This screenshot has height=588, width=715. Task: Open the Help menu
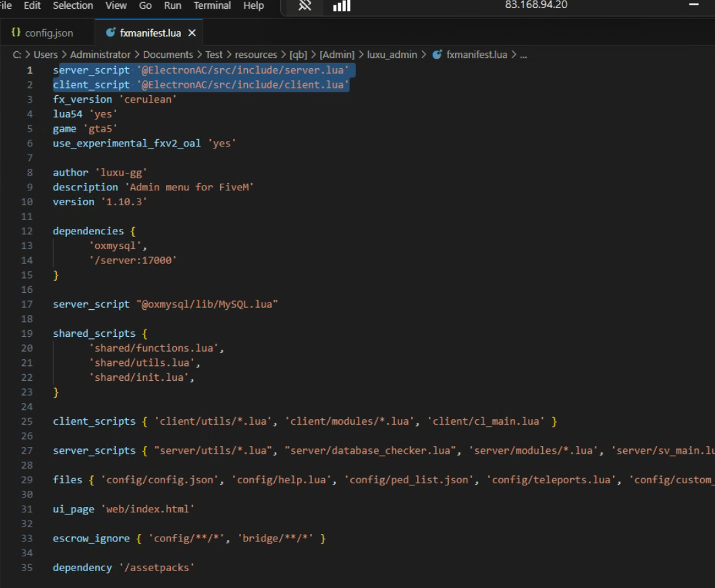(254, 5)
